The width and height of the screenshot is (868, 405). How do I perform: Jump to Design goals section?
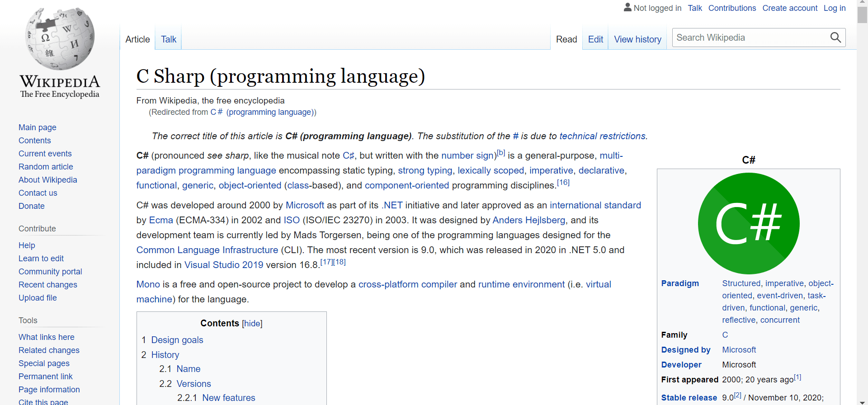[177, 340]
